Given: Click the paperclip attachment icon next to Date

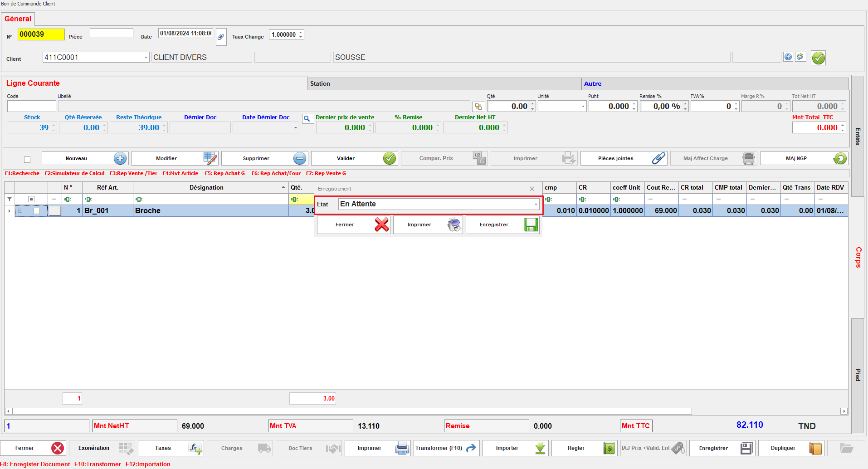Looking at the screenshot, I should coord(221,37).
